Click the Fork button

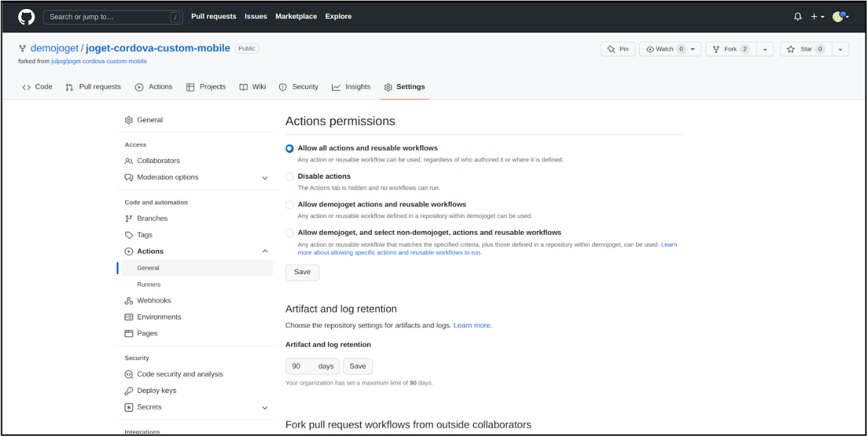(x=731, y=49)
